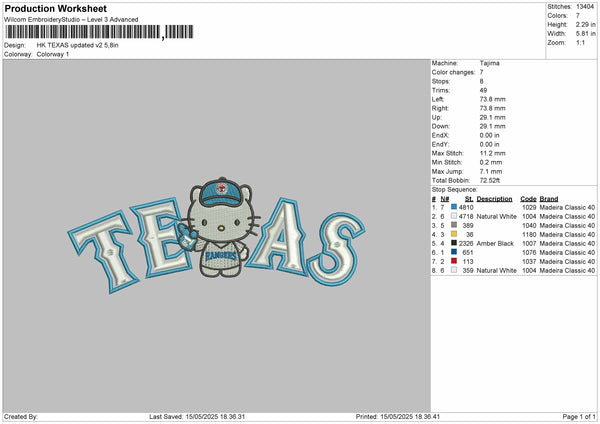Select the Amber Black color swatch

point(454,243)
